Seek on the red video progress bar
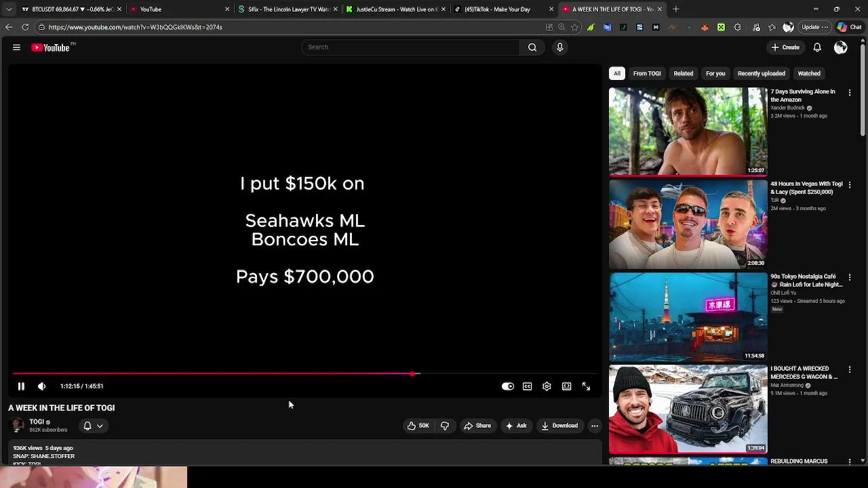 click(x=304, y=373)
